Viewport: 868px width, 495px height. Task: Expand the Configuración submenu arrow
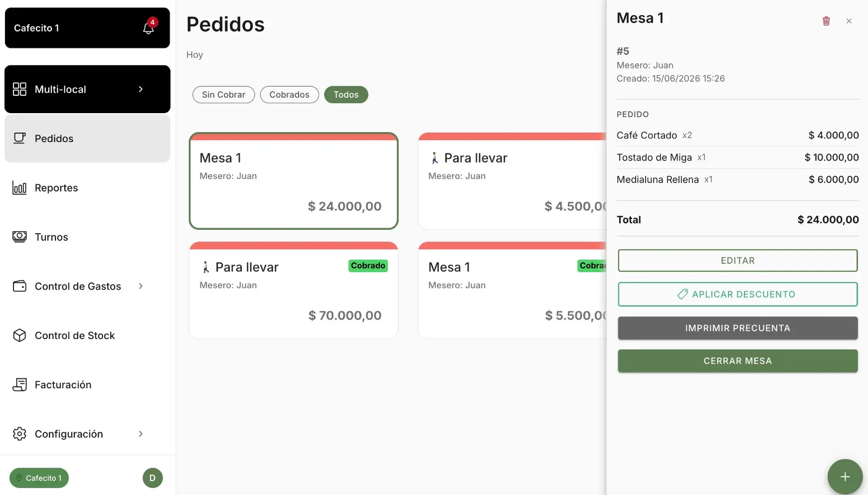[141, 434]
